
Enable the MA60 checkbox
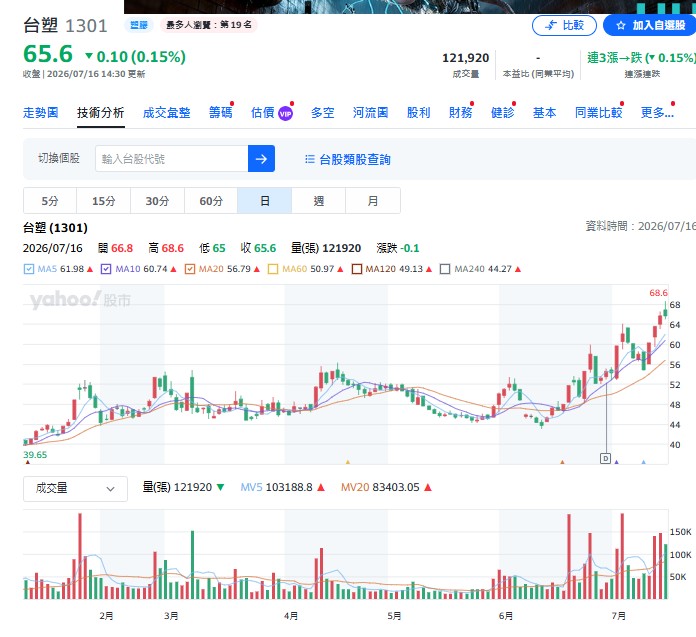[273, 269]
